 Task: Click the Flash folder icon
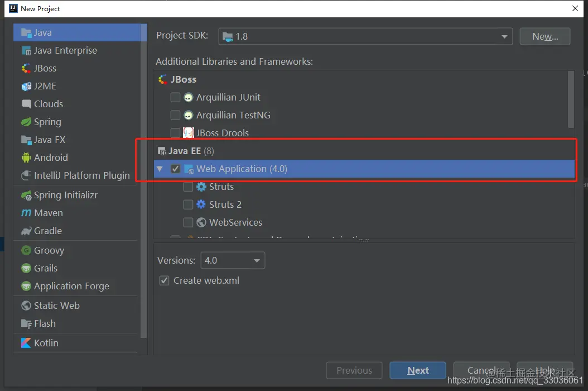pyautogui.click(x=26, y=324)
